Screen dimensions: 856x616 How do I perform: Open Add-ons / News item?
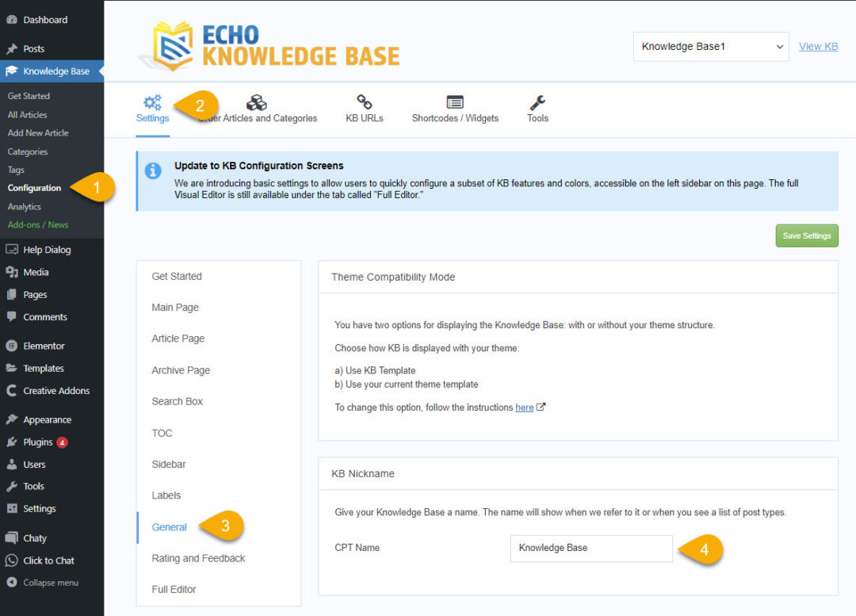[x=38, y=224]
